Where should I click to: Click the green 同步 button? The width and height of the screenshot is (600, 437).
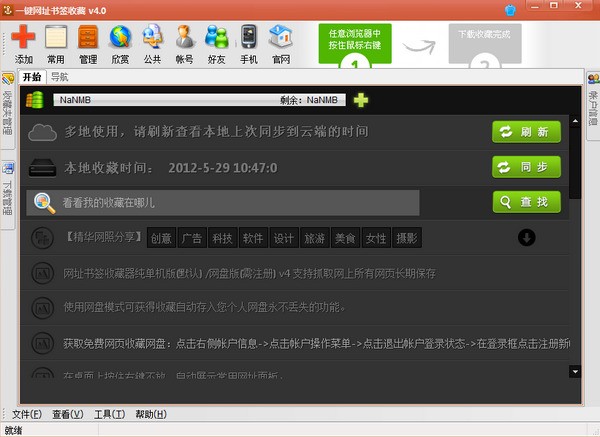[x=527, y=167]
